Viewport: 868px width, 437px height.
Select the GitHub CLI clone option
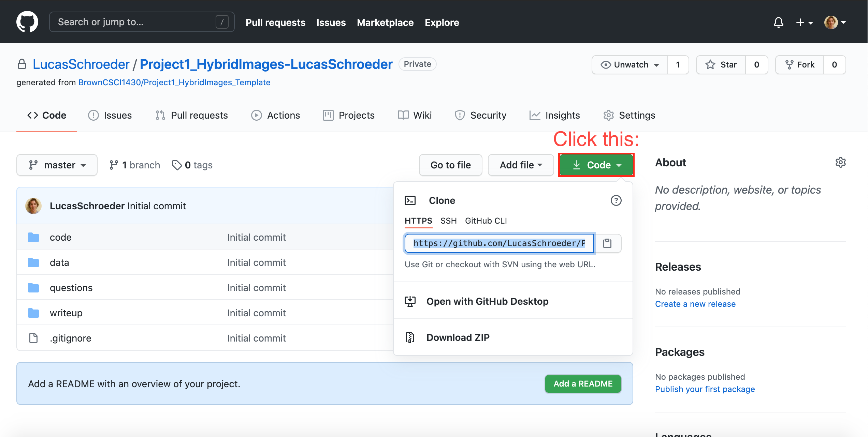coord(486,221)
